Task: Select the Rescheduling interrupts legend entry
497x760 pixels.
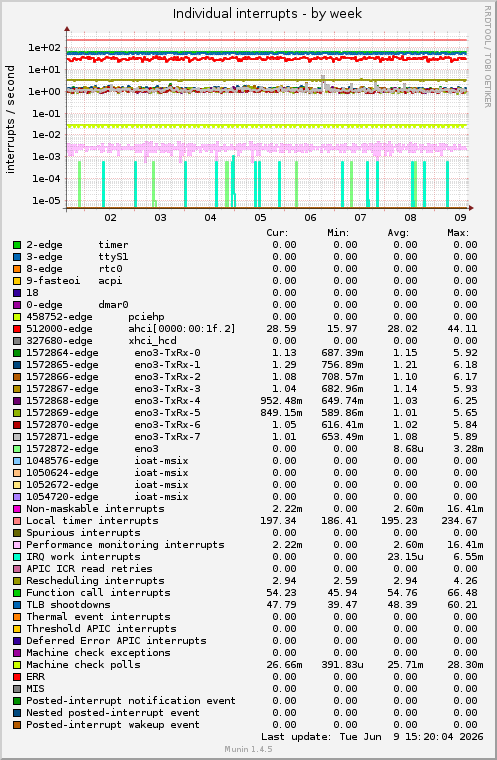Action: click(95, 581)
